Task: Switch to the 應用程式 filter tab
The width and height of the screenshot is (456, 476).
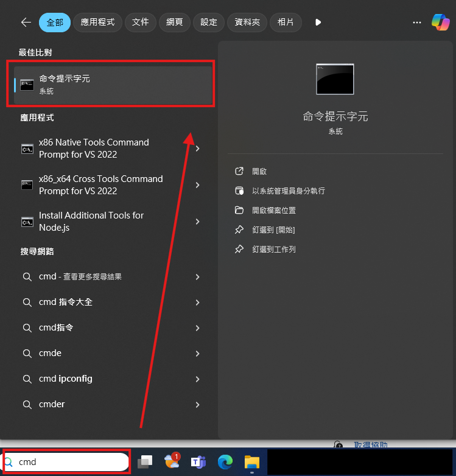Action: [x=97, y=22]
